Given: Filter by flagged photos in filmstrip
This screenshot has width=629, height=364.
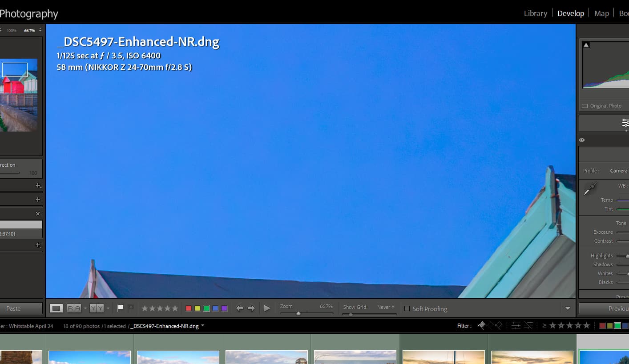Looking at the screenshot, I should [x=481, y=325].
